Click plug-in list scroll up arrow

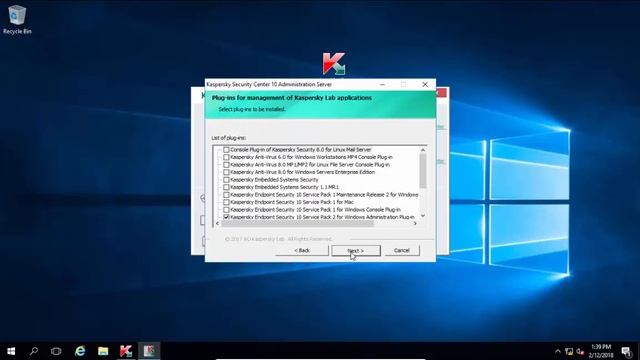click(423, 150)
